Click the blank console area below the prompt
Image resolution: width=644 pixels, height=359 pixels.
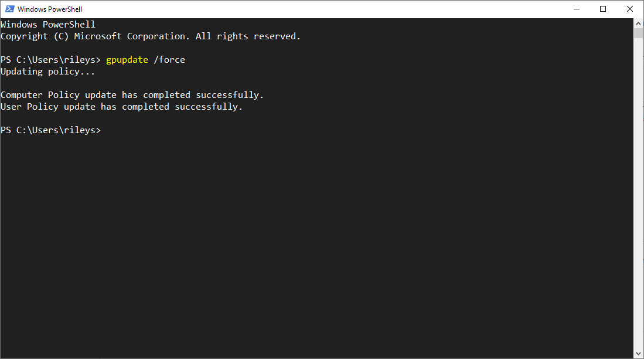316,246
